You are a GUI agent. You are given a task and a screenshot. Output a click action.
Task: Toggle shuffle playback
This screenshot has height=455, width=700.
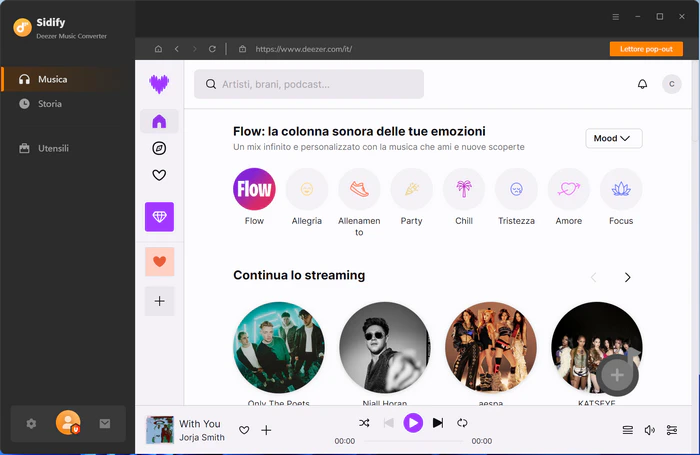coord(364,423)
